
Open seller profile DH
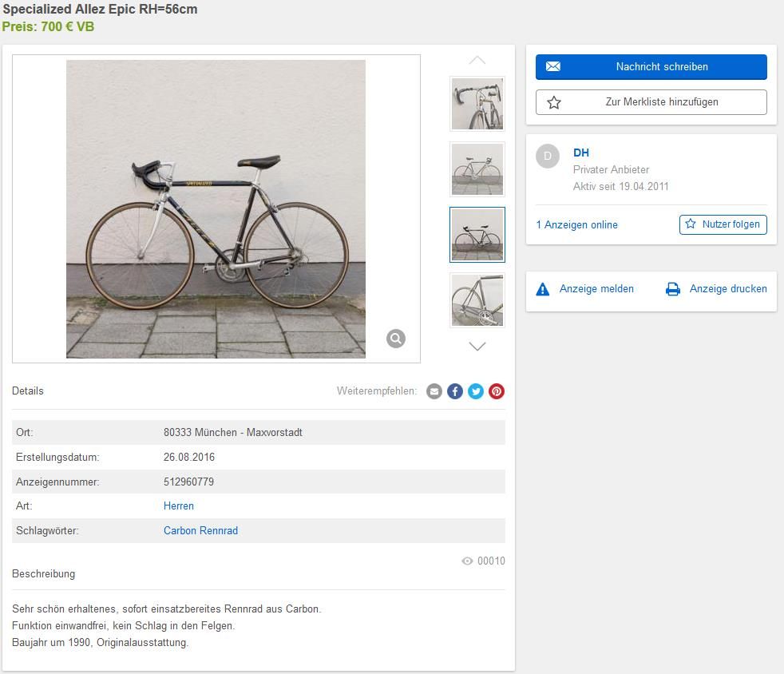coord(581,153)
